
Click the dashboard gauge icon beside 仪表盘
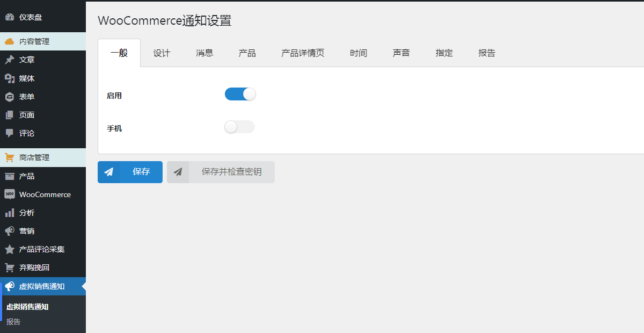(x=10, y=17)
